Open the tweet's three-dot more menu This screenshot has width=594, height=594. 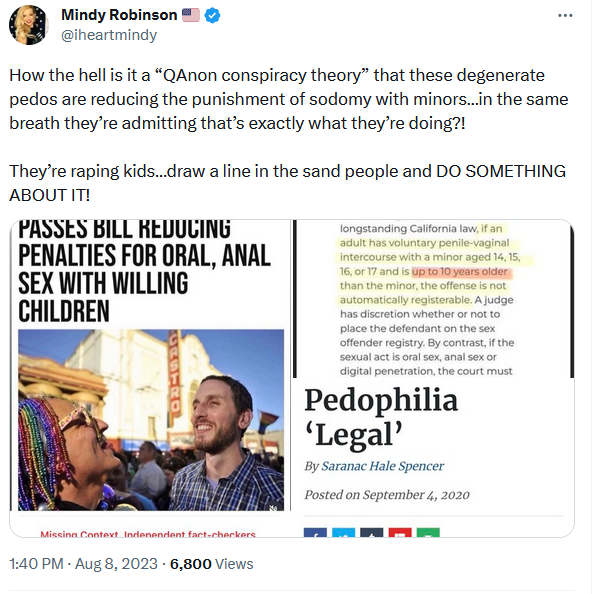(565, 16)
